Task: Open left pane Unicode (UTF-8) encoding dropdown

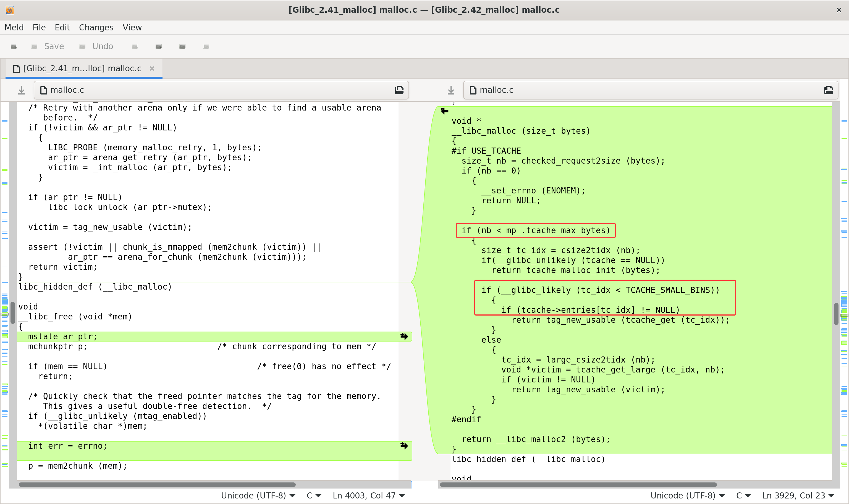Action: coord(258,495)
